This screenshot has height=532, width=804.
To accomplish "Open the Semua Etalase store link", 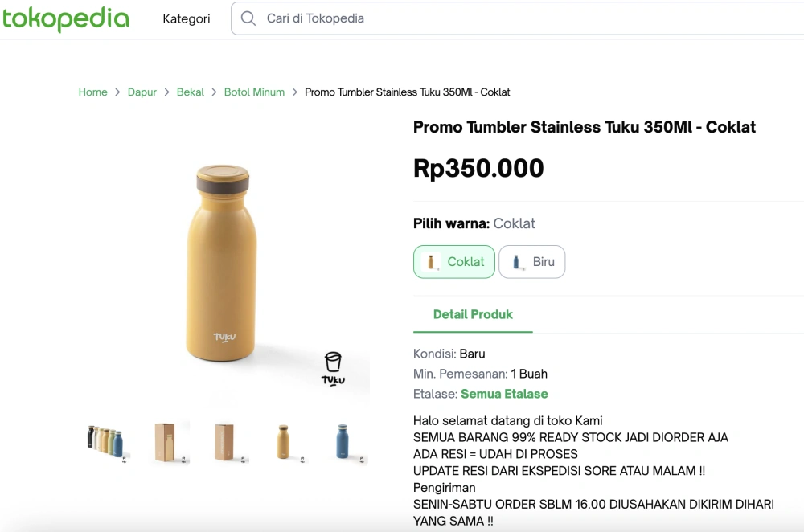I will pos(504,394).
